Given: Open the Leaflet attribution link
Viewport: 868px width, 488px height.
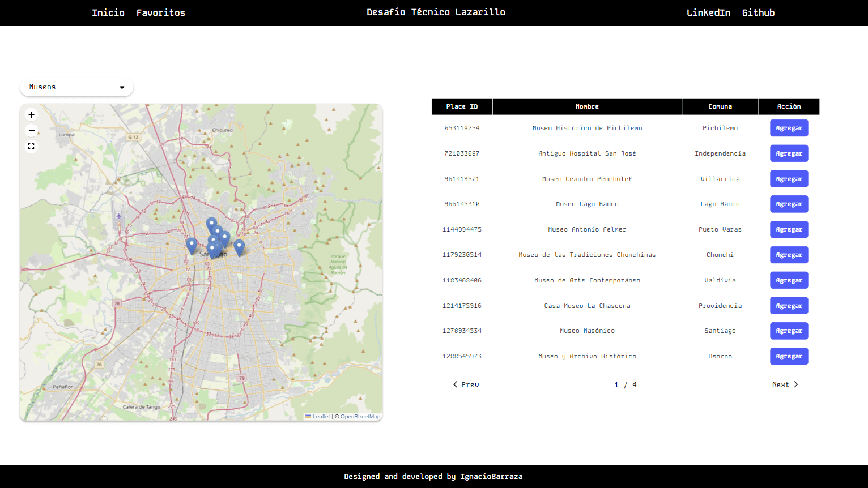Looking at the screenshot, I should (321, 417).
